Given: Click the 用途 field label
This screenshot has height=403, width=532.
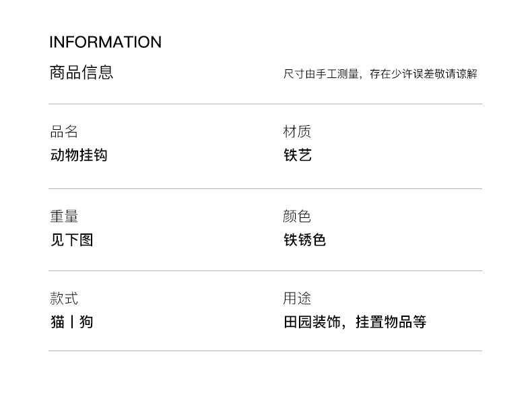Looking at the screenshot, I should click(297, 299).
